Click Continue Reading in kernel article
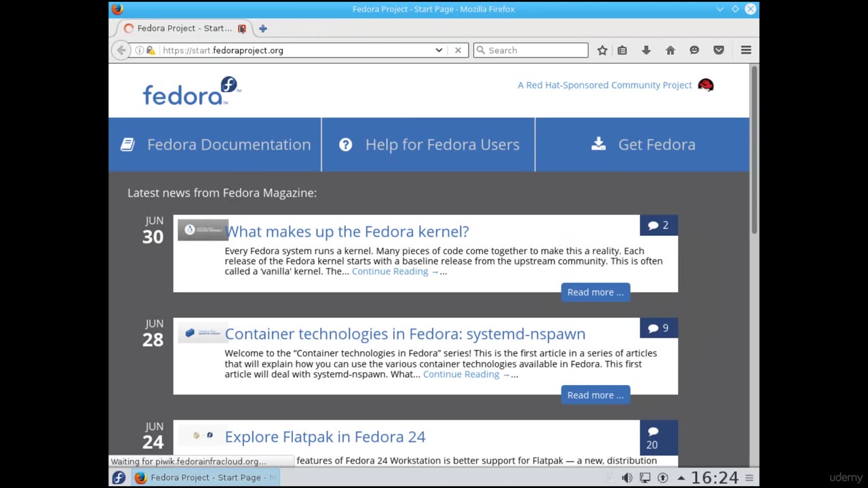The width and height of the screenshot is (868, 488). [x=395, y=271]
